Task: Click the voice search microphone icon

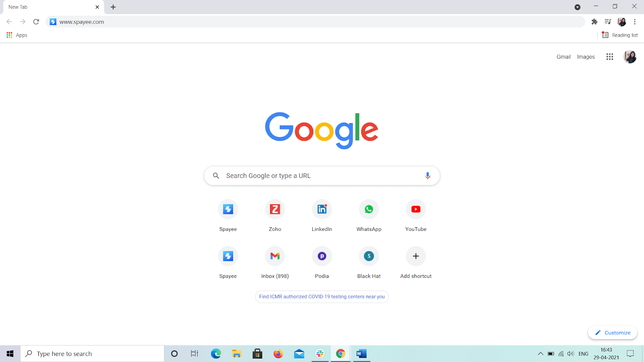Action: (427, 176)
